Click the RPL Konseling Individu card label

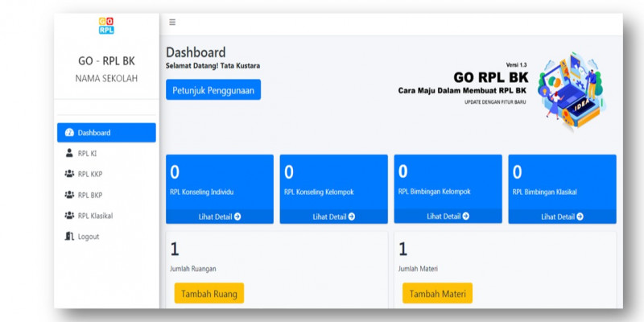[x=202, y=192]
